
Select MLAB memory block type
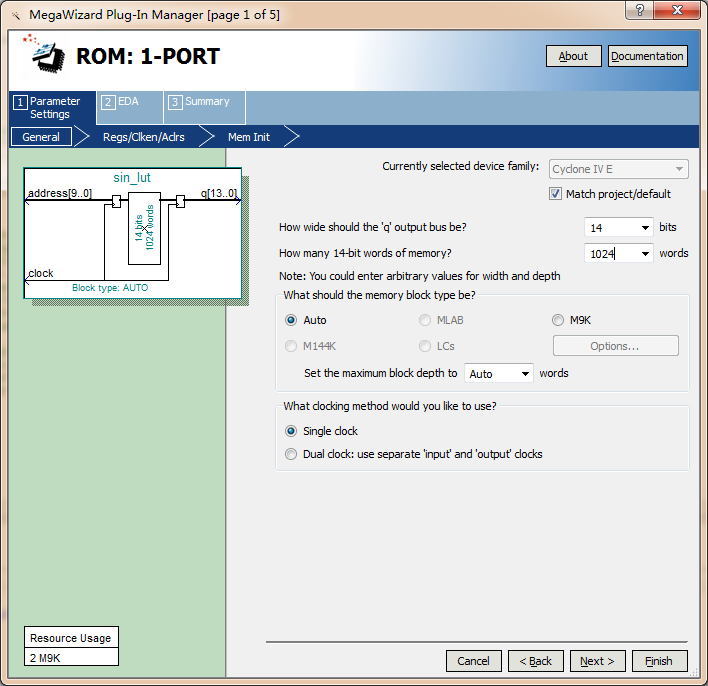(x=425, y=320)
